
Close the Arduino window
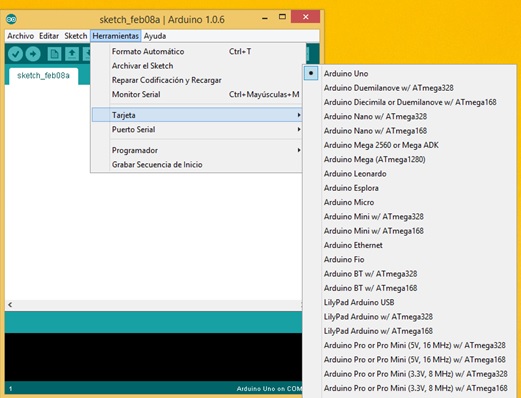305,17
